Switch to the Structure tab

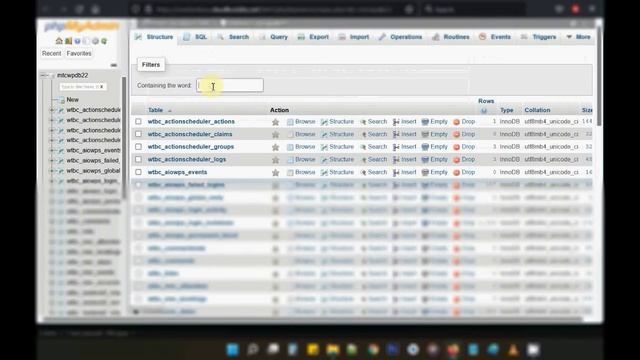[154, 37]
